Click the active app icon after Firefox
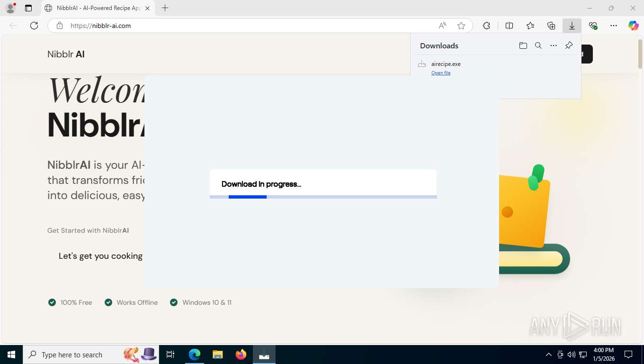 click(x=264, y=355)
